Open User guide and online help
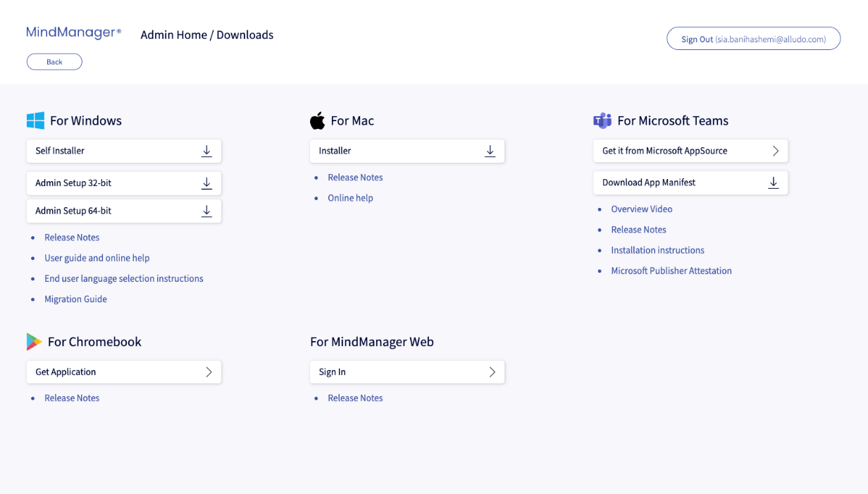The height and width of the screenshot is (494, 868). point(97,258)
